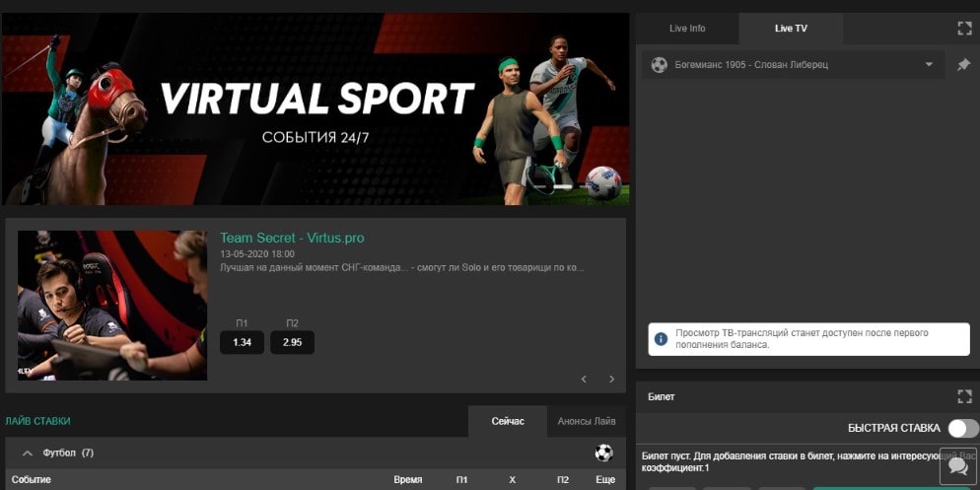Pin the Live TV match panel
The image size is (980, 490).
963,65
